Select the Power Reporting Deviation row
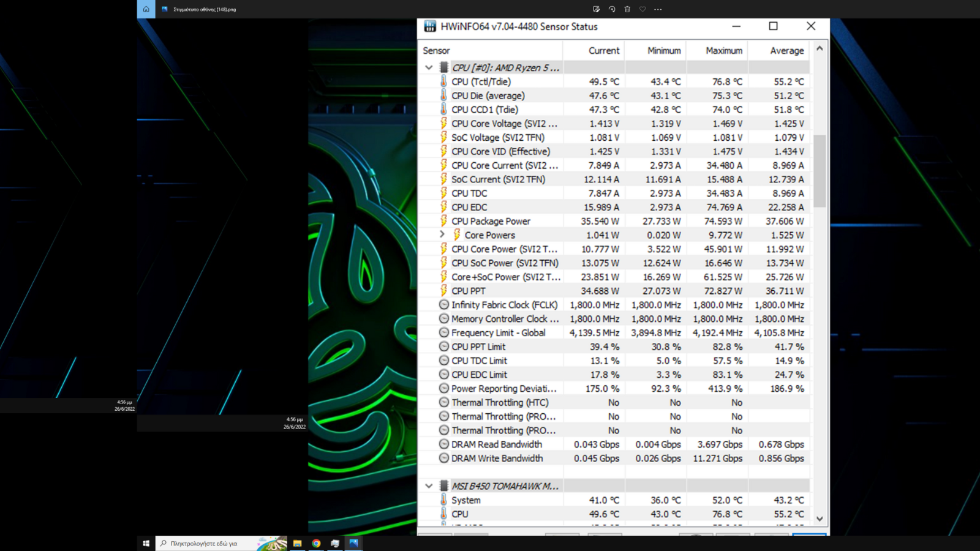This screenshot has height=551, width=980. coord(614,388)
